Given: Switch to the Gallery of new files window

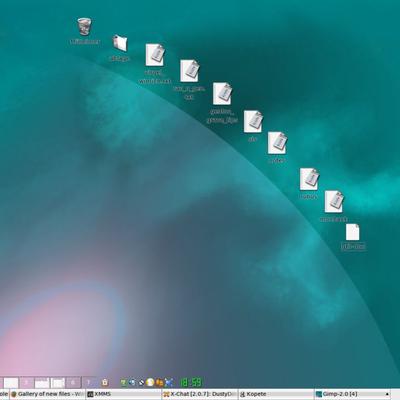Looking at the screenshot, I should 47,394.
